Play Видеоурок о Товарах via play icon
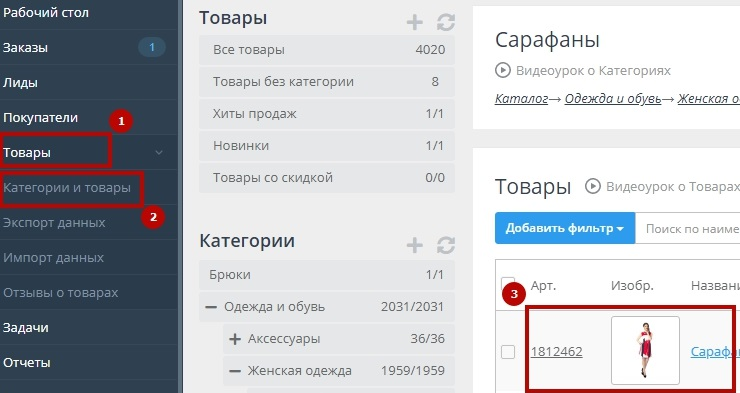740x393 pixels. click(x=593, y=186)
